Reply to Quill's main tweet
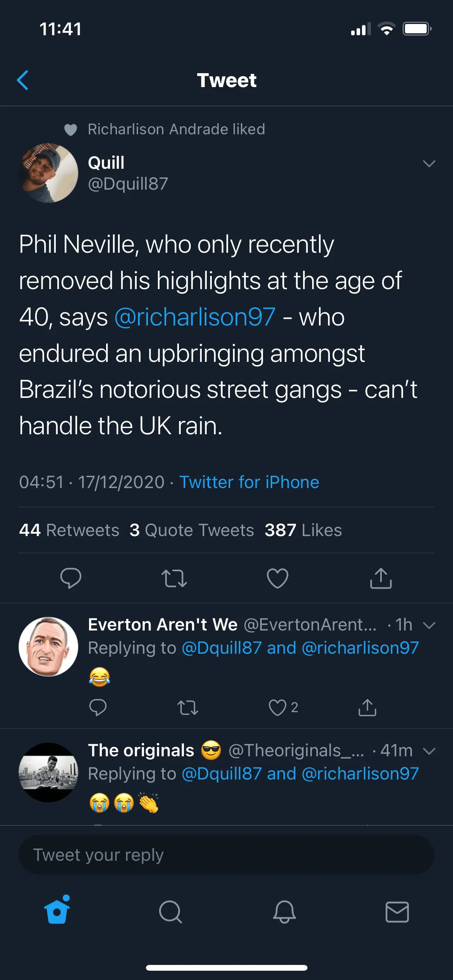This screenshot has width=453, height=980. pyautogui.click(x=70, y=578)
